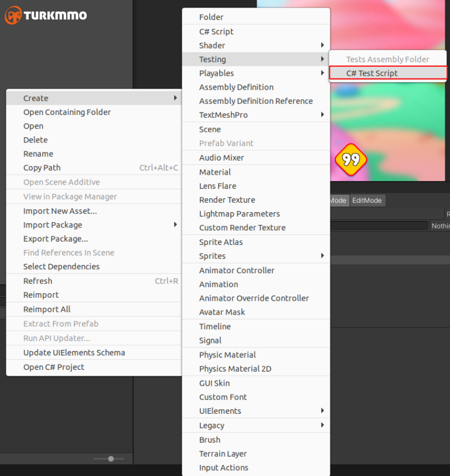Create a new C# Script
The width and height of the screenshot is (450, 476).
tap(256, 32)
